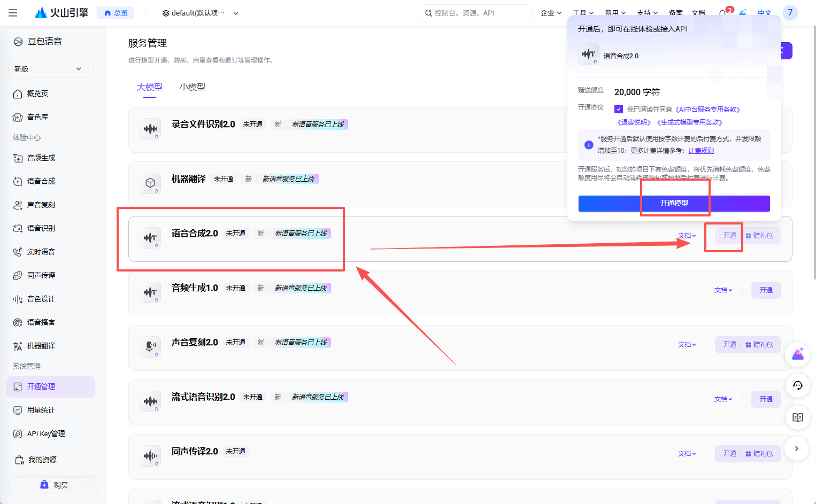Viewport: 816px width, 504px height.
Task: Expand 文档 dropdown in 语音合成2.0 row
Action: tap(687, 236)
